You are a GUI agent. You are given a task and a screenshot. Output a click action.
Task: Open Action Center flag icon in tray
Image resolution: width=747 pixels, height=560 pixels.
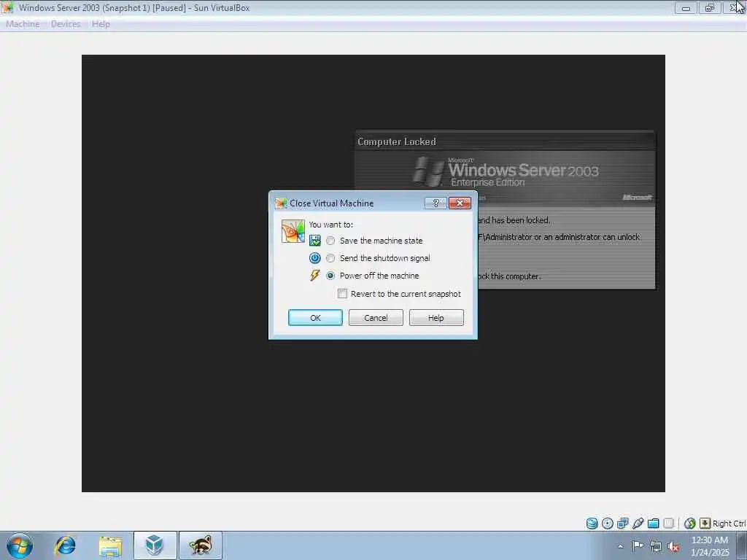638,545
